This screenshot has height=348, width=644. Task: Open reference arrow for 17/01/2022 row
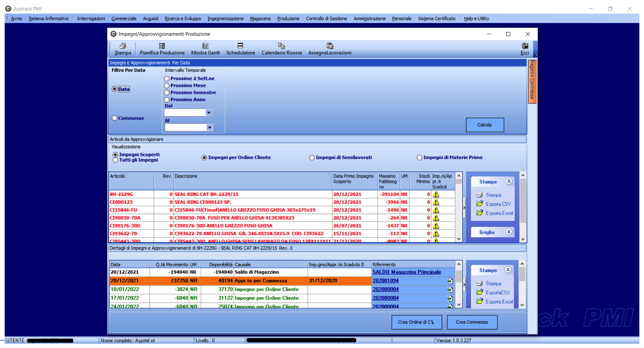coord(450,298)
